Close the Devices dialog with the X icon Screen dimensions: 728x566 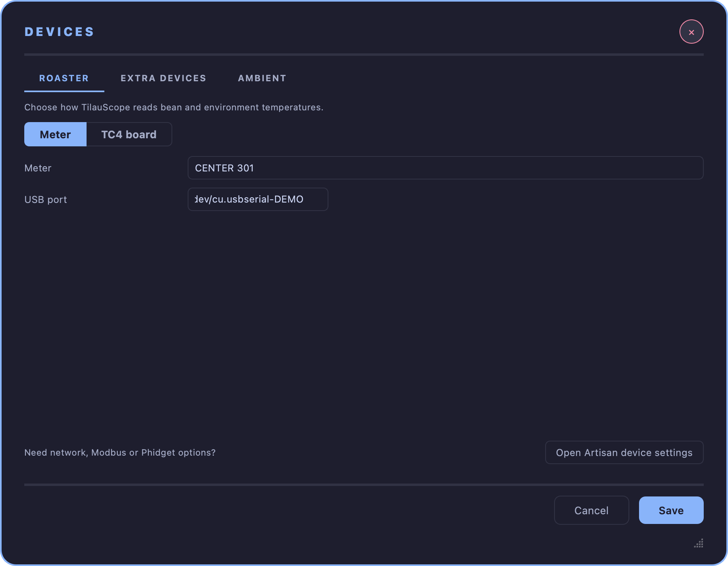pyautogui.click(x=691, y=32)
